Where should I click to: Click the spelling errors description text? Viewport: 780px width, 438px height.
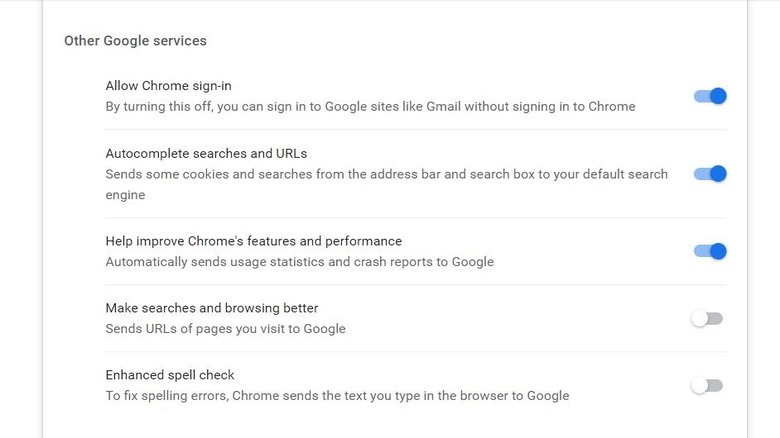[337, 395]
